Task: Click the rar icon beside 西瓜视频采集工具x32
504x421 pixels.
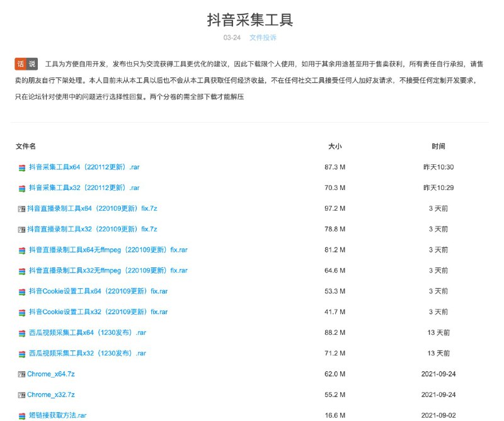Action: click(x=22, y=354)
